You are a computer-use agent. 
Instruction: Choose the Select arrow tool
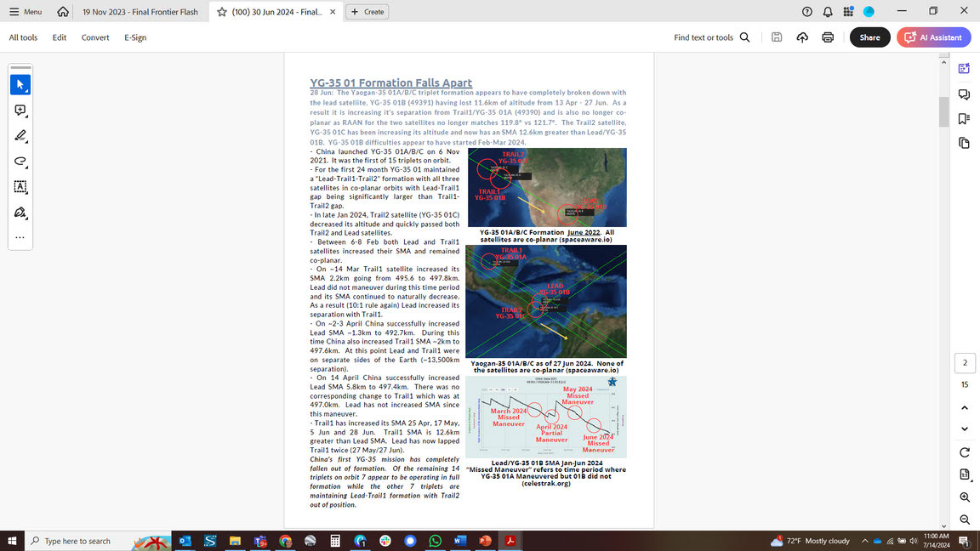(20, 84)
